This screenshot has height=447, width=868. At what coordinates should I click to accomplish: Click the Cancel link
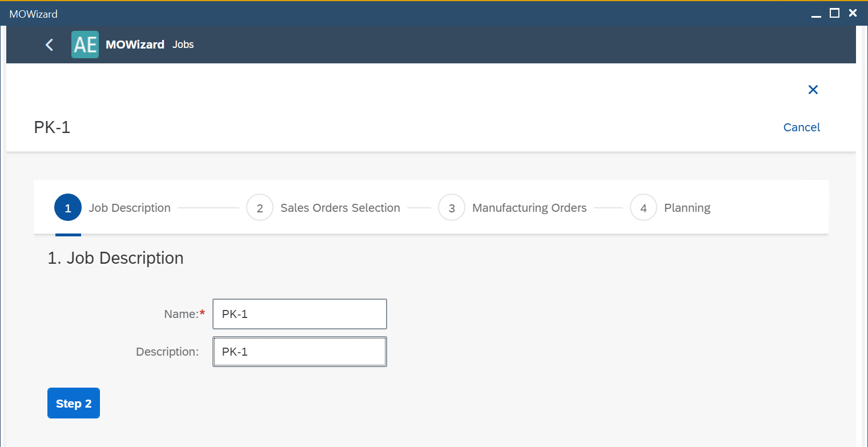coord(801,127)
